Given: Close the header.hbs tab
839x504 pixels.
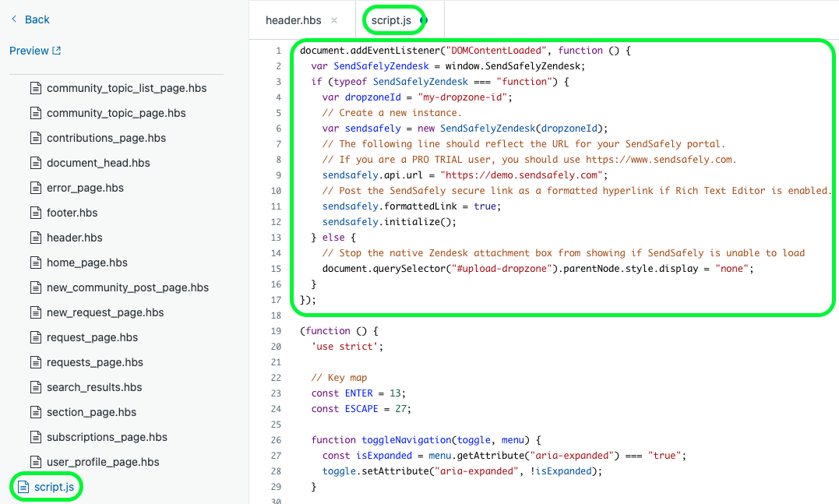Looking at the screenshot, I should tap(334, 20).
